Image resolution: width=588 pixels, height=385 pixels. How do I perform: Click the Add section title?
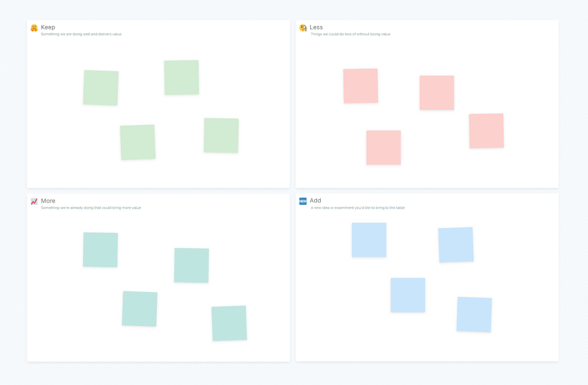click(315, 201)
